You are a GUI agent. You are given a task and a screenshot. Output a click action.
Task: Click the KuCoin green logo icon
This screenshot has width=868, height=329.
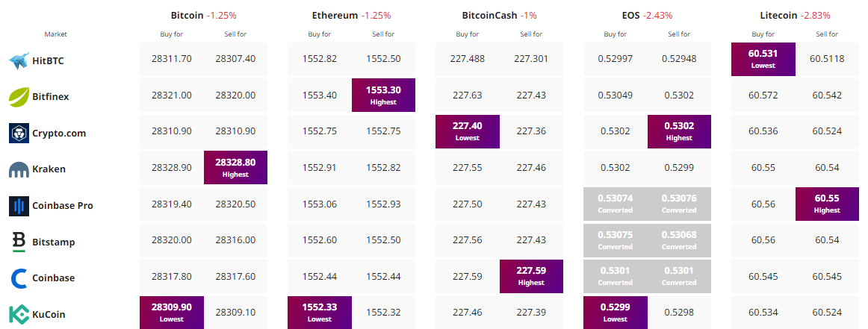[19, 314]
